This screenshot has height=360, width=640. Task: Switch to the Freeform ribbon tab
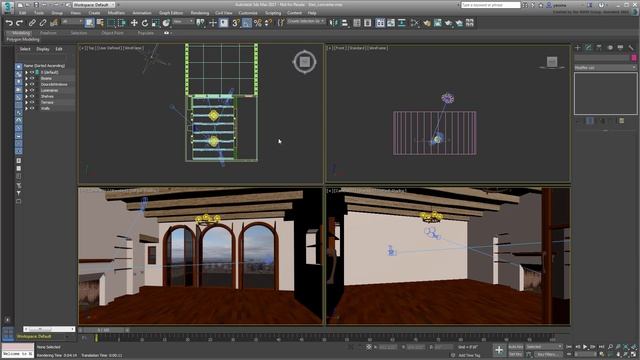click(x=48, y=33)
